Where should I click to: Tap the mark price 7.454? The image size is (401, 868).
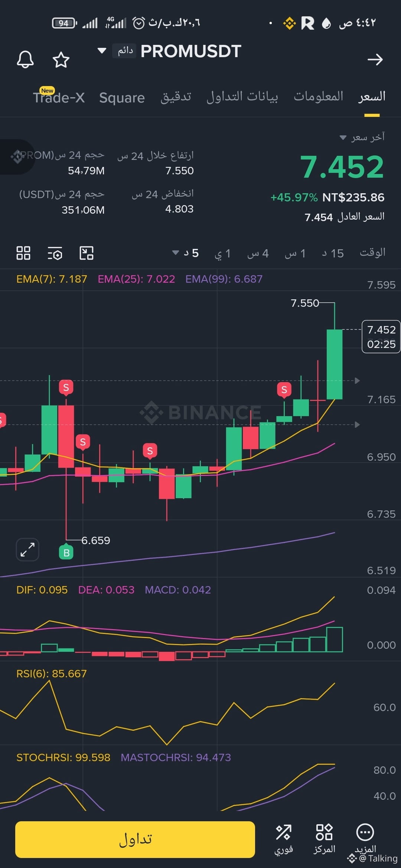click(x=319, y=217)
